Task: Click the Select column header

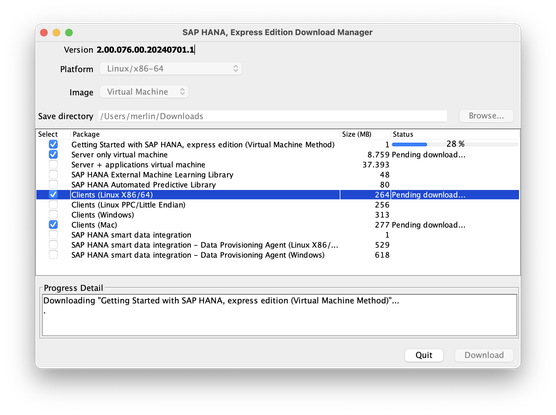Action: click(x=48, y=134)
